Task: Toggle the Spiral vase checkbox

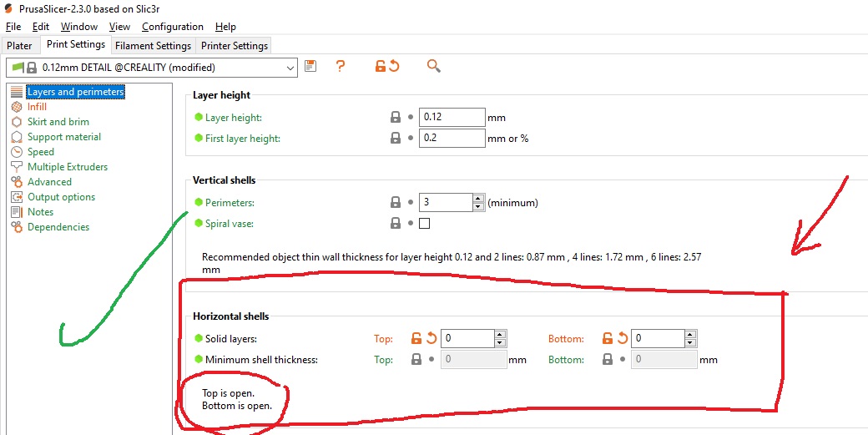Action: (x=425, y=224)
